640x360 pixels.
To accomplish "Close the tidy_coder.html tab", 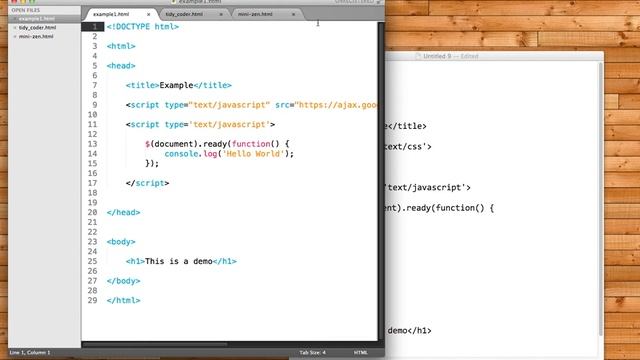I will (221, 14).
